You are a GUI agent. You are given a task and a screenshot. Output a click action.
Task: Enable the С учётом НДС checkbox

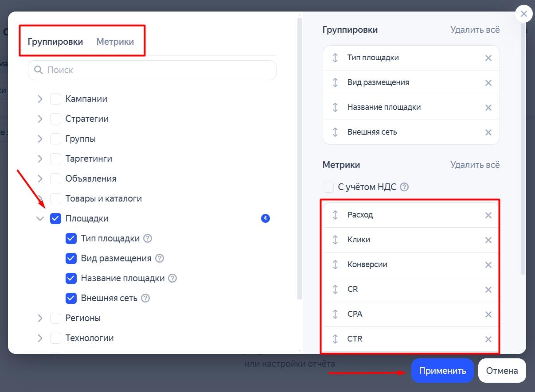tap(328, 187)
